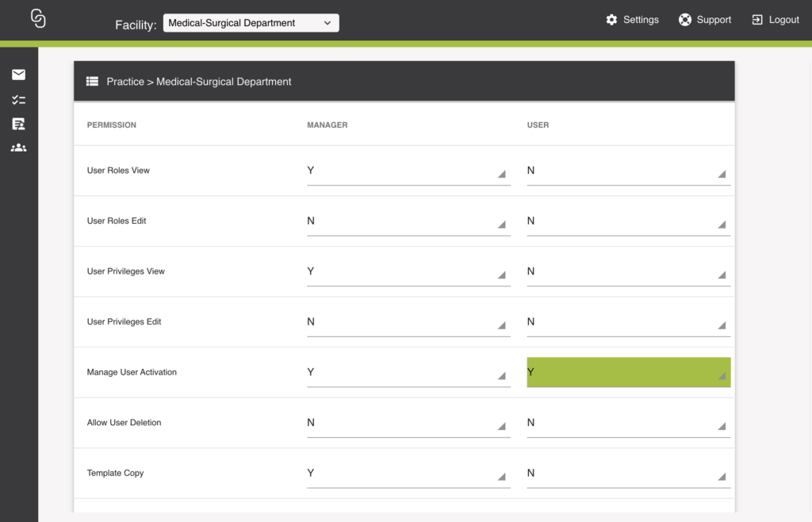Open the checklist tasks icon in the sidebar
Viewport: 812px width, 522px height.
[18, 100]
